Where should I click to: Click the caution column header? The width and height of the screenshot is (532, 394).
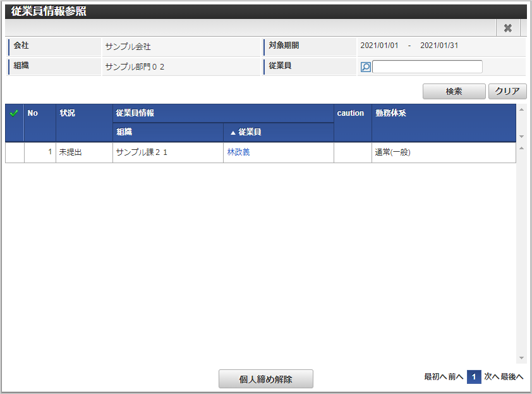click(353, 123)
